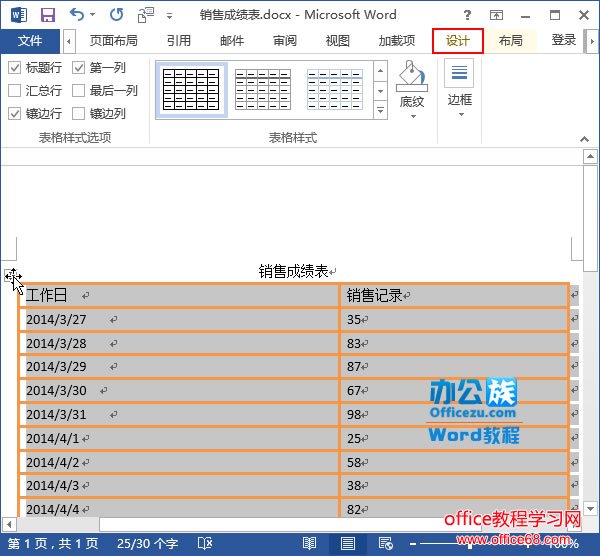This screenshot has width=600, height=556.
Task: Apply shading with the 底纹 paint bucket
Action: 412,76
